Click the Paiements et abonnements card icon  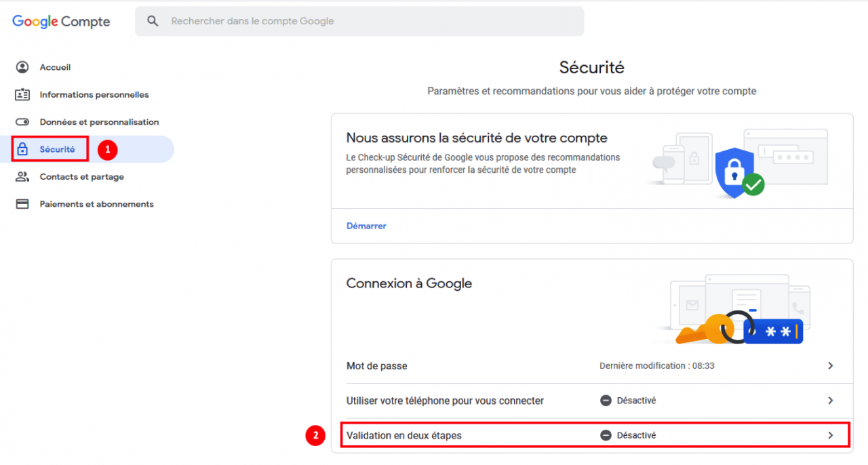click(22, 204)
